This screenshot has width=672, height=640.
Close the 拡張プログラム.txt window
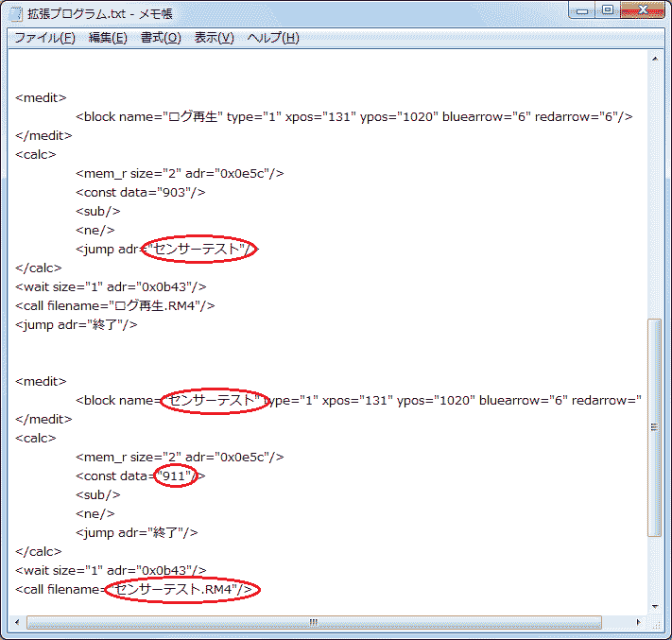(642, 10)
